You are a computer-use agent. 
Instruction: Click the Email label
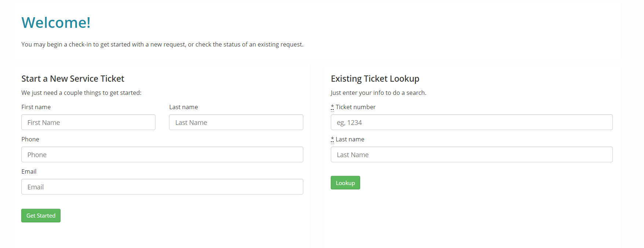click(x=29, y=171)
